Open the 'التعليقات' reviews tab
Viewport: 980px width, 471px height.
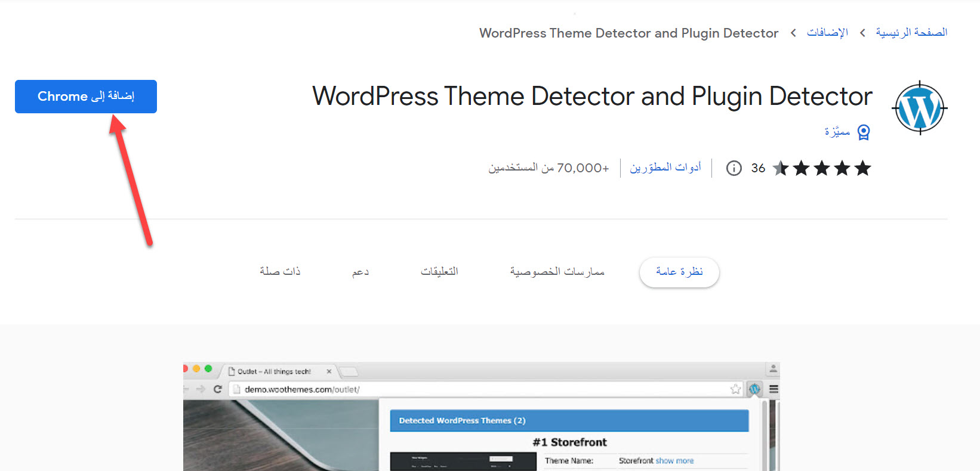tap(439, 272)
